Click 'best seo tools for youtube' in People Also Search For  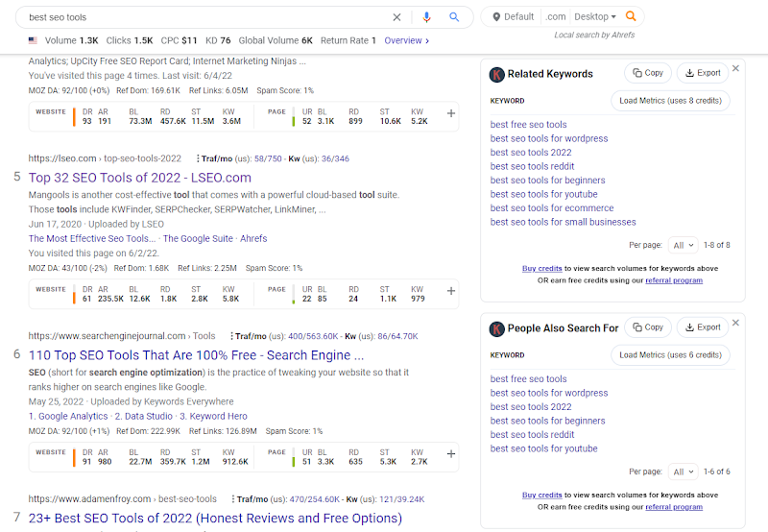point(543,448)
